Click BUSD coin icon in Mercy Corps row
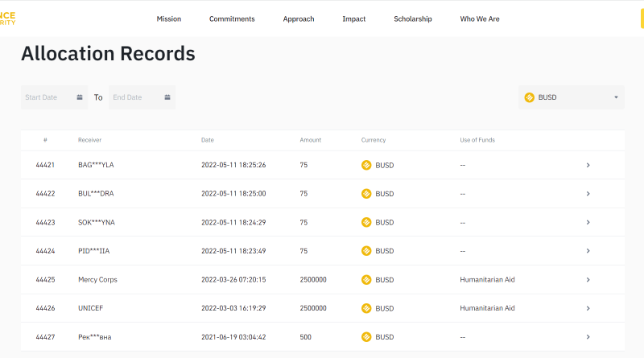 [x=366, y=280]
